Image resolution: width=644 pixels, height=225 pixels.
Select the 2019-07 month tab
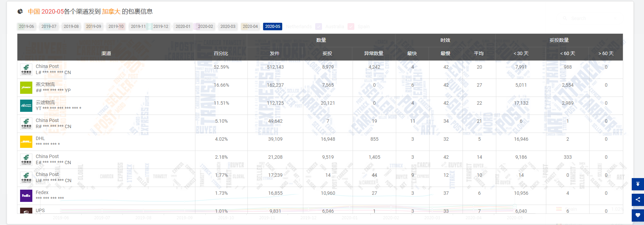pos(49,27)
